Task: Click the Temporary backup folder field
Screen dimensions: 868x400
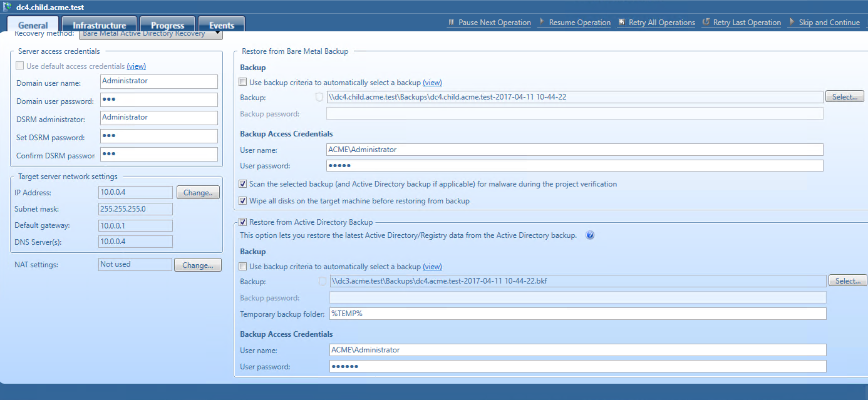Action: [x=576, y=314]
